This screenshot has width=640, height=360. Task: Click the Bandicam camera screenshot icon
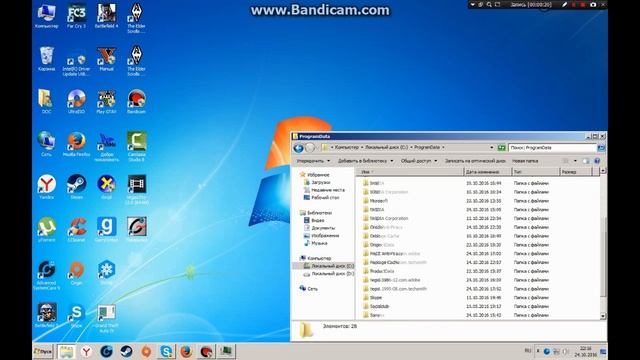coord(593,4)
